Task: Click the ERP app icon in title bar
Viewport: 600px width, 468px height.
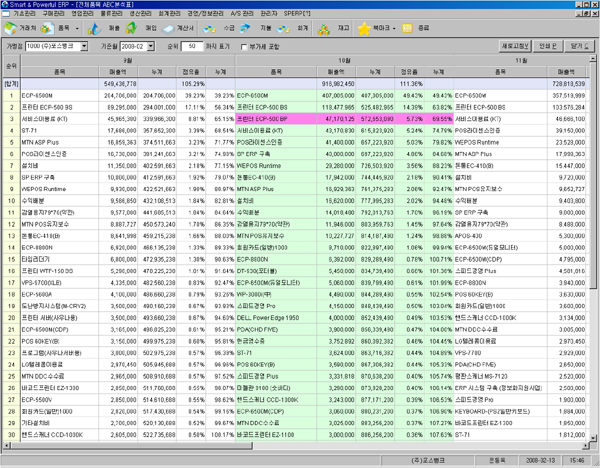Action: 5,4
